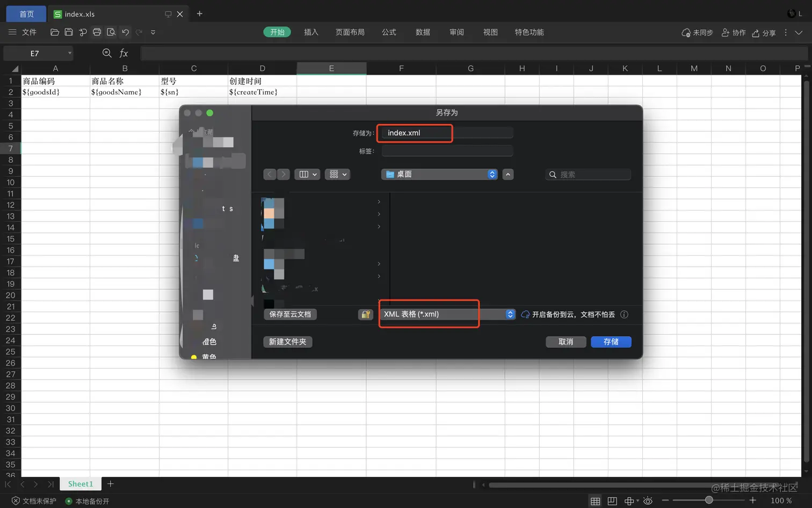
Task: Switch to normal grid view icon
Action: [596, 501]
